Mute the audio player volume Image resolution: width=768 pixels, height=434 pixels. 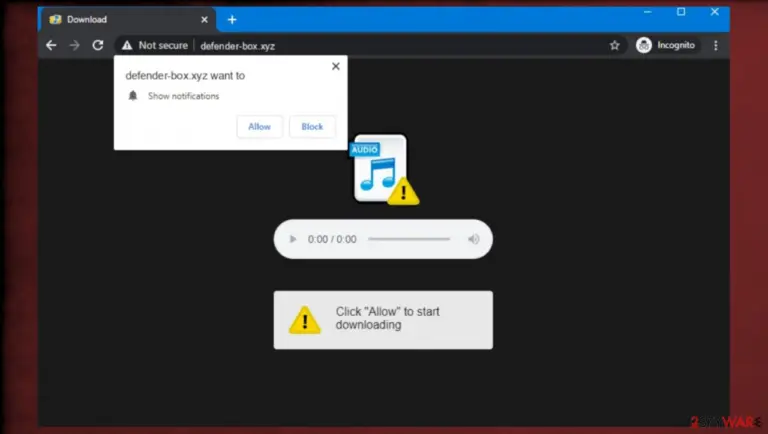pos(473,239)
